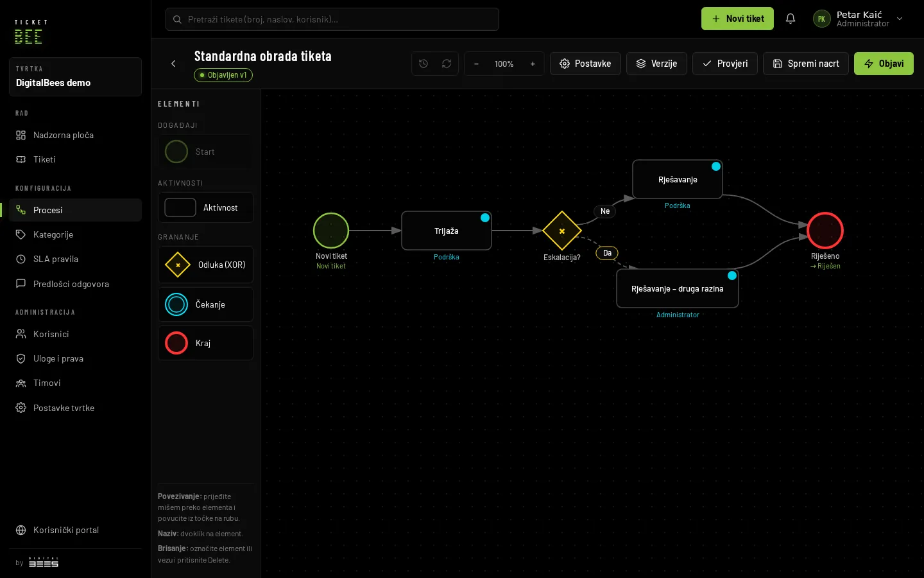Image resolution: width=924 pixels, height=578 pixels.
Task: Click the Riješeno end event circle
Action: coord(825,231)
